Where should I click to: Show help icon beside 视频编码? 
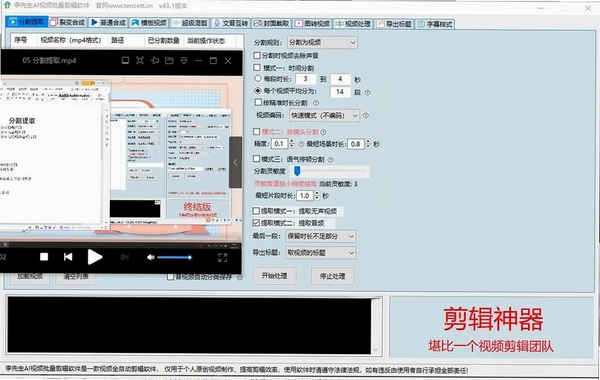(x=365, y=115)
